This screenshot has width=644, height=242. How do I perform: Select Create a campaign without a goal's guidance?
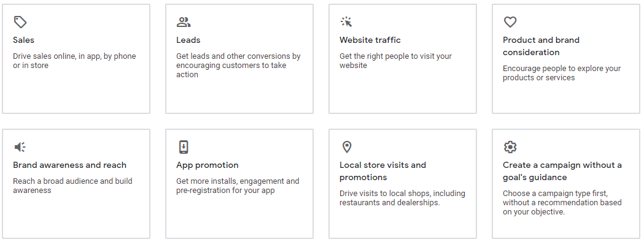[562, 171]
